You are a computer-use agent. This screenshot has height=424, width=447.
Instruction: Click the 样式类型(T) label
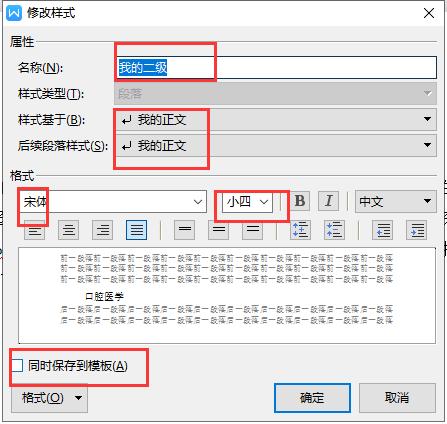tap(51, 94)
